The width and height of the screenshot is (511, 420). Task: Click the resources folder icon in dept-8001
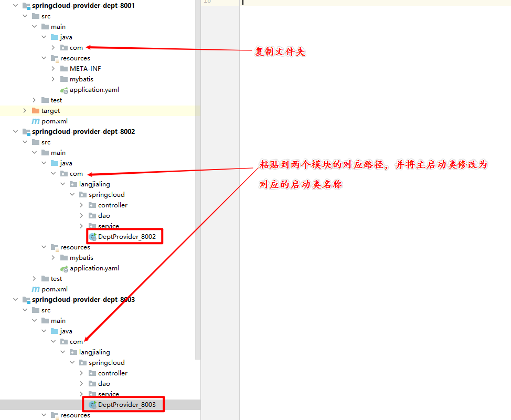tap(55, 58)
